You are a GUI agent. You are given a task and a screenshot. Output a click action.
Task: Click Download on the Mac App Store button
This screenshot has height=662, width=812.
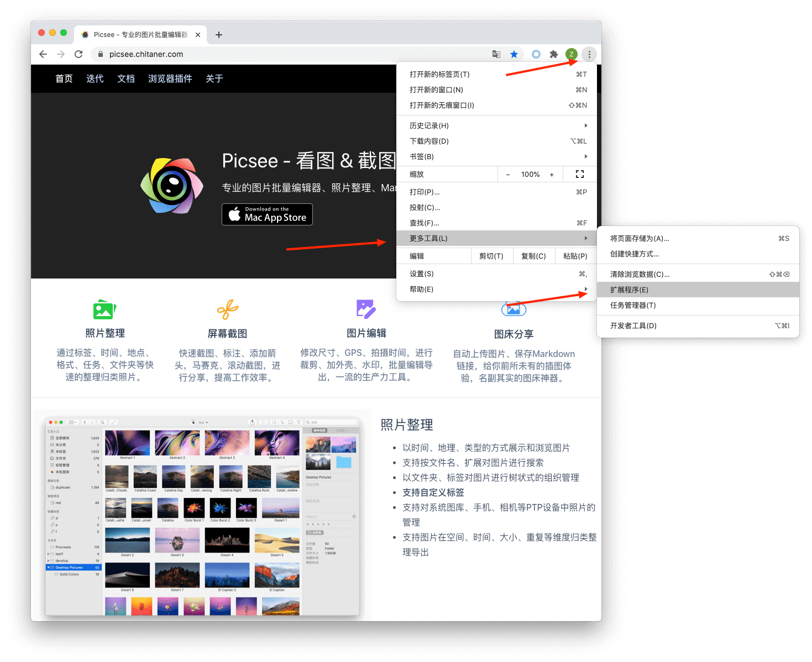(x=268, y=214)
